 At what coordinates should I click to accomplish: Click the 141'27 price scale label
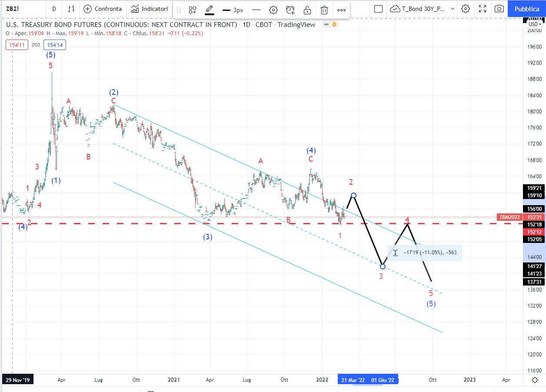[x=534, y=266]
